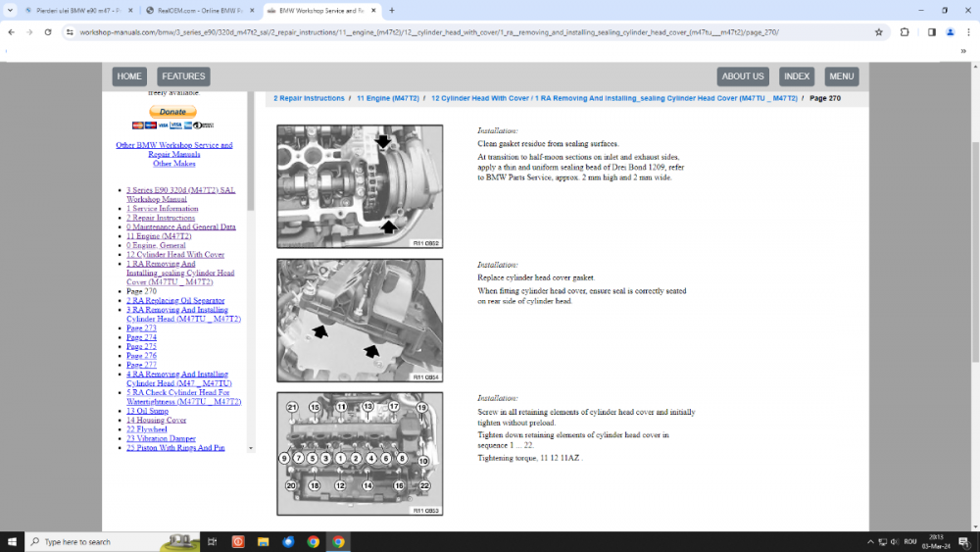Open the Chrome extensions puzzle icon
This screenshot has height=552, width=980.
pyautogui.click(x=905, y=32)
